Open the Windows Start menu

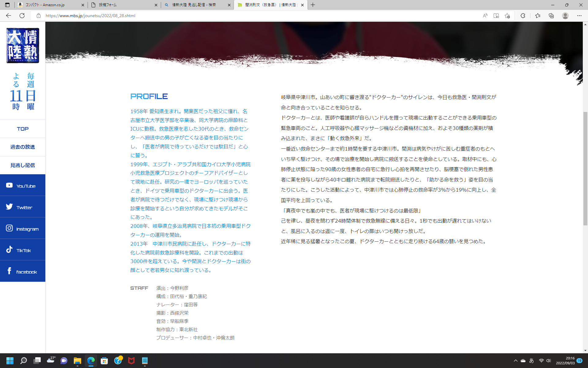[x=10, y=361]
